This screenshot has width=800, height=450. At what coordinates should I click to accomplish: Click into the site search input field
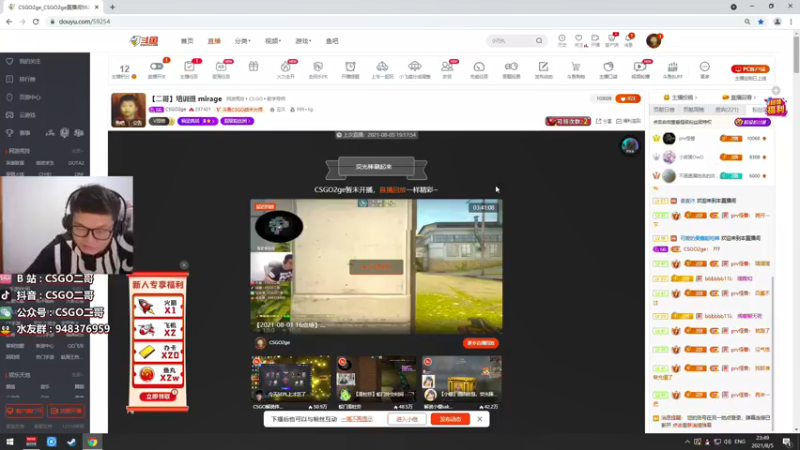[x=511, y=40]
